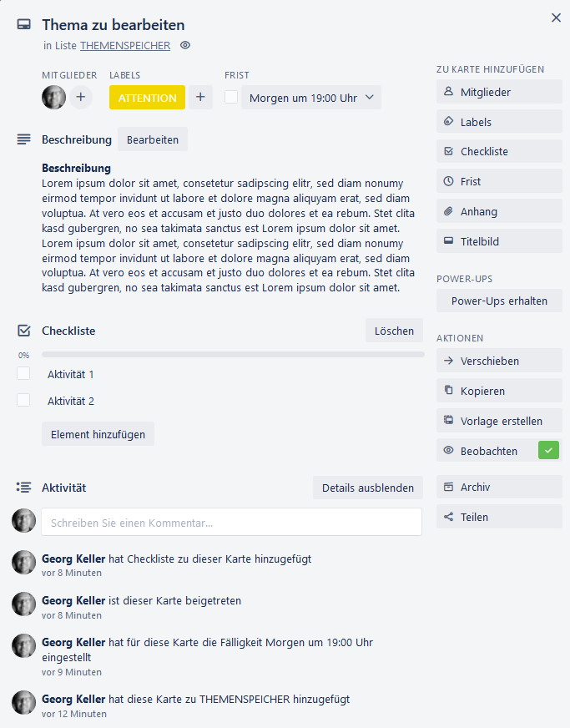Open Verschieben in the Aktionen menu

[x=499, y=361]
